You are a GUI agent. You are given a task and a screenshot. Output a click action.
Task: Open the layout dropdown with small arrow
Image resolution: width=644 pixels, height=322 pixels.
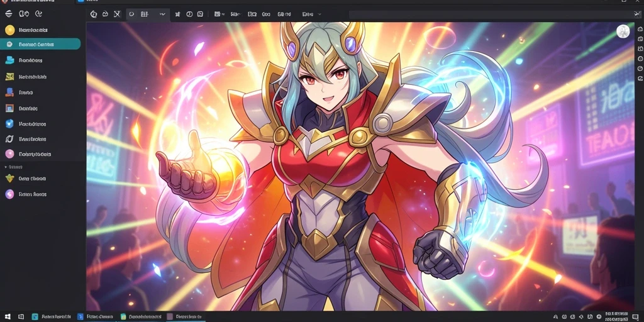pos(219,14)
